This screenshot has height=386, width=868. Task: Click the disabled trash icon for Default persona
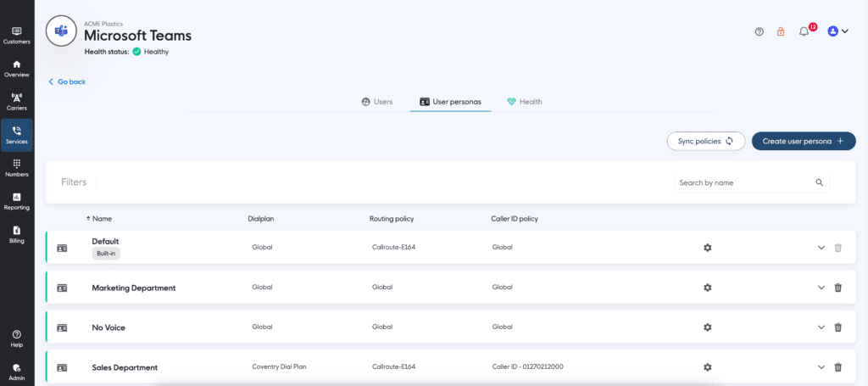click(x=838, y=248)
